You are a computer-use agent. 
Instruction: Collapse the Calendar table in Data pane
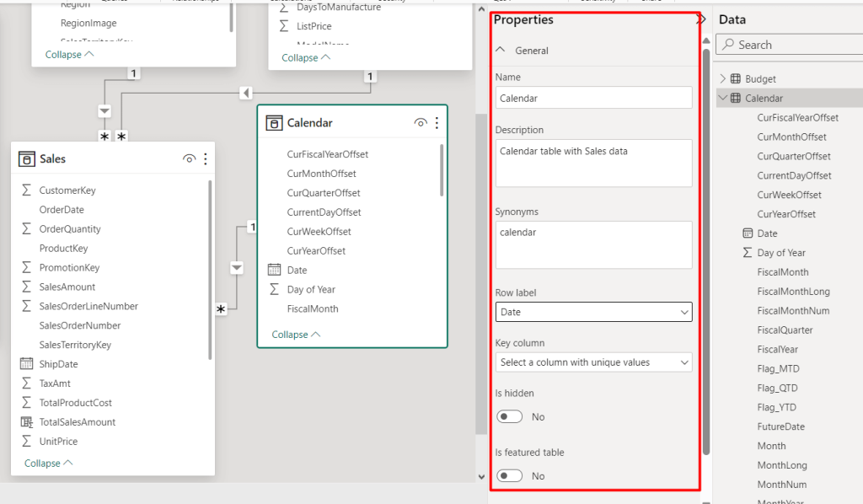tap(722, 98)
